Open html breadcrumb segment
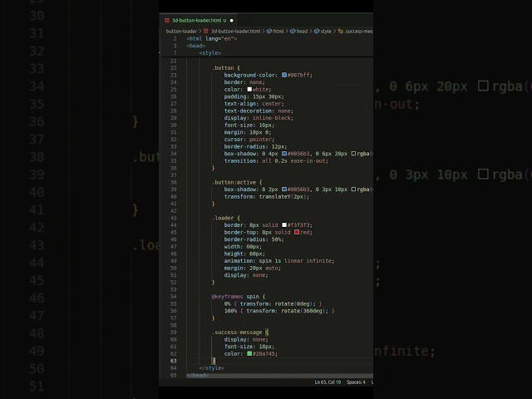Image resolution: width=532 pixels, height=399 pixels. pos(278,32)
